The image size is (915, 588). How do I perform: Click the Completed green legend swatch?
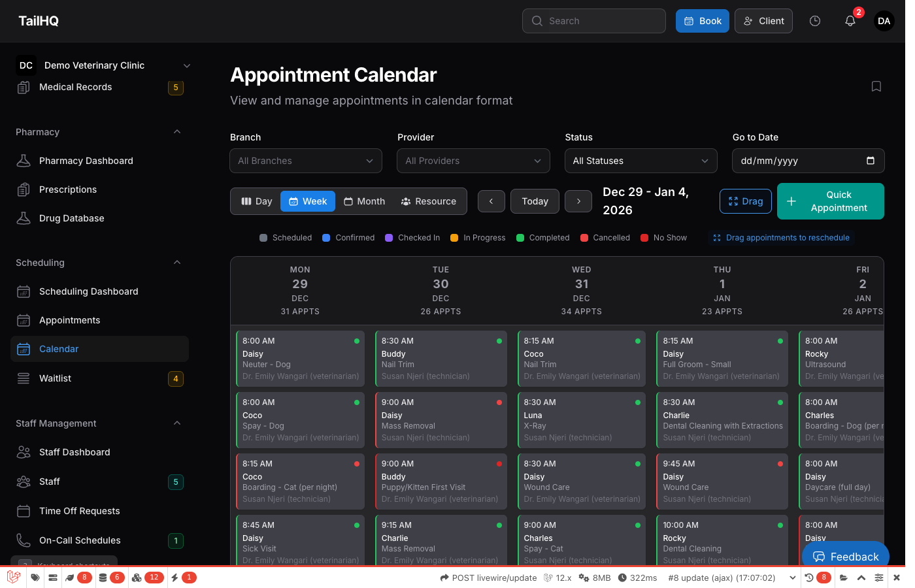(x=520, y=238)
